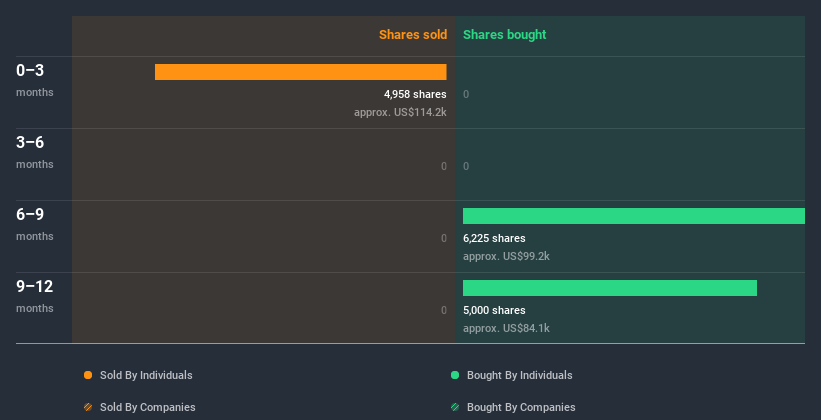Click the 0–3 months row label
This screenshot has width=821, height=420.
(x=35, y=80)
